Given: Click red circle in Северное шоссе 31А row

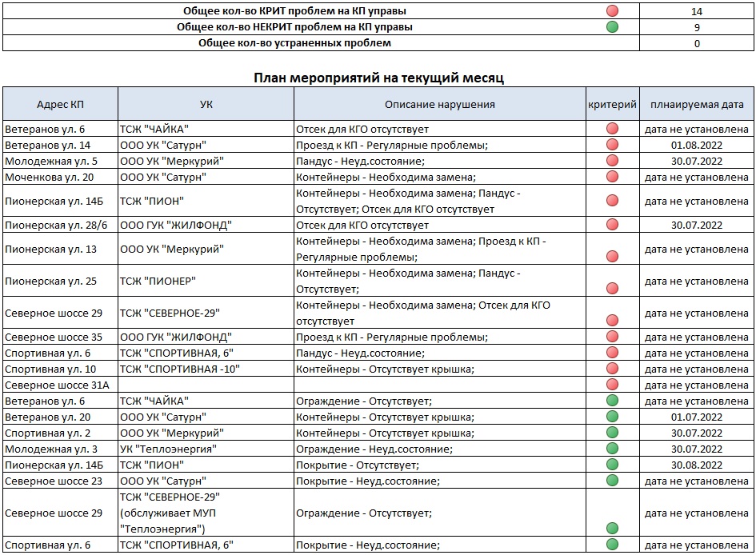Looking at the screenshot, I should [x=613, y=385].
